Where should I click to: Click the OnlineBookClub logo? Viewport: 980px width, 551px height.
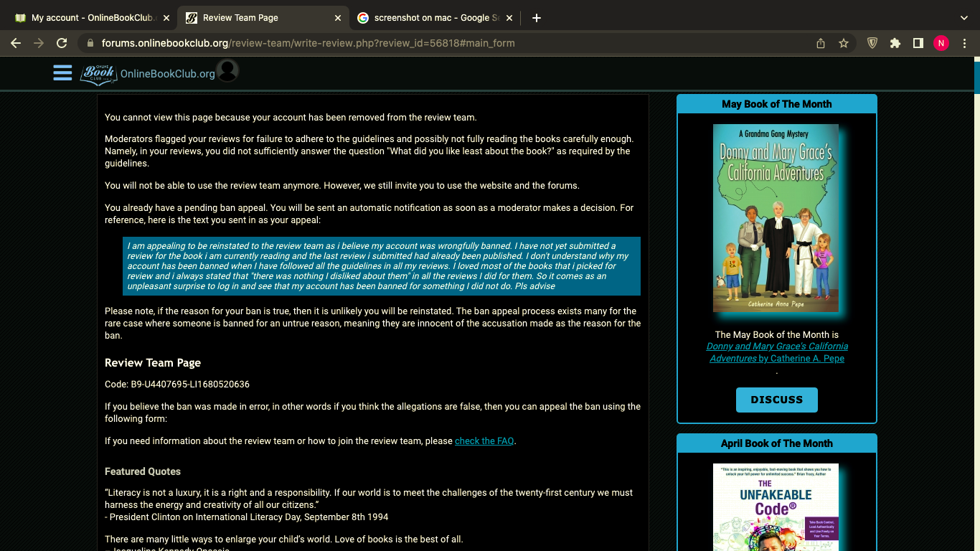tap(98, 73)
